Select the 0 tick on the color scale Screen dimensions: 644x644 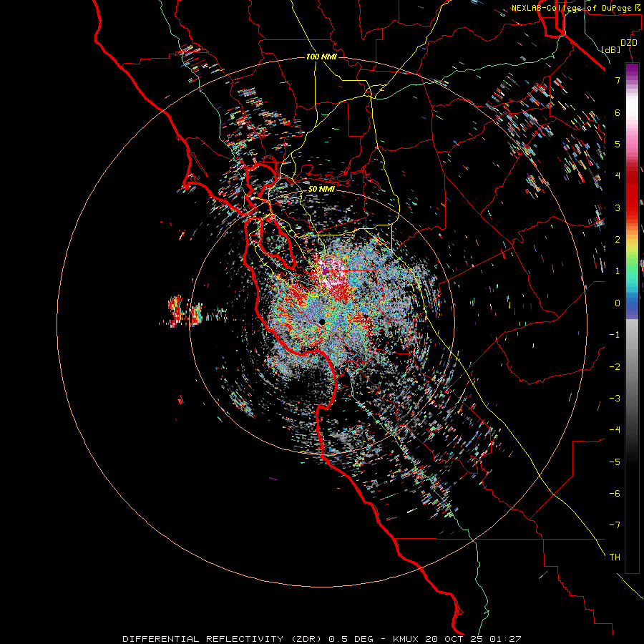618,303
